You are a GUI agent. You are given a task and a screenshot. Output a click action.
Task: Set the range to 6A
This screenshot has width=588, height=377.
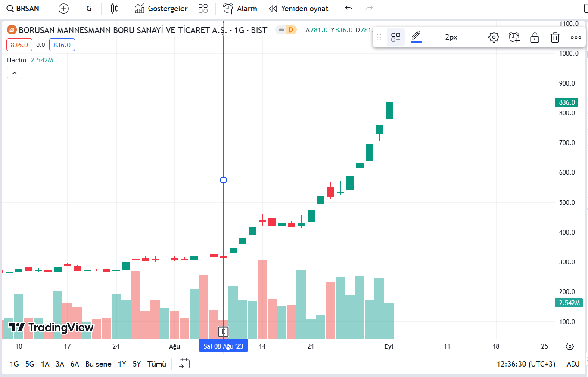coord(75,364)
